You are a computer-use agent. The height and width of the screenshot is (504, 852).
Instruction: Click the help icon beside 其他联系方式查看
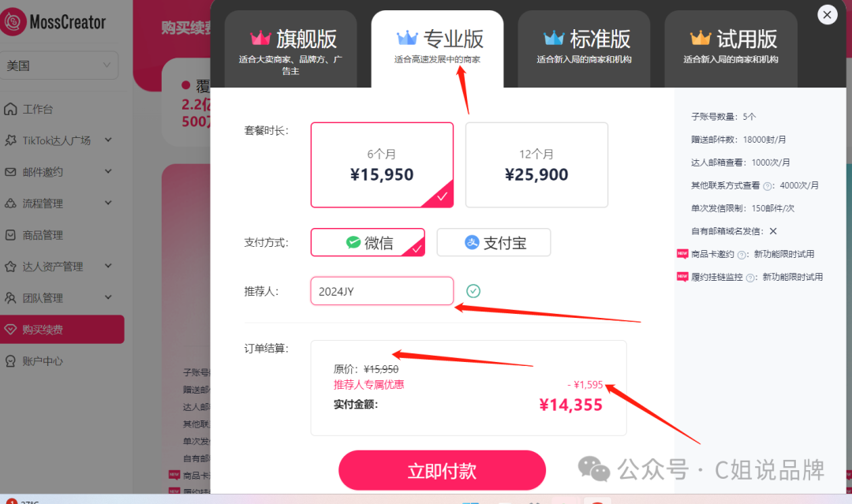768,186
